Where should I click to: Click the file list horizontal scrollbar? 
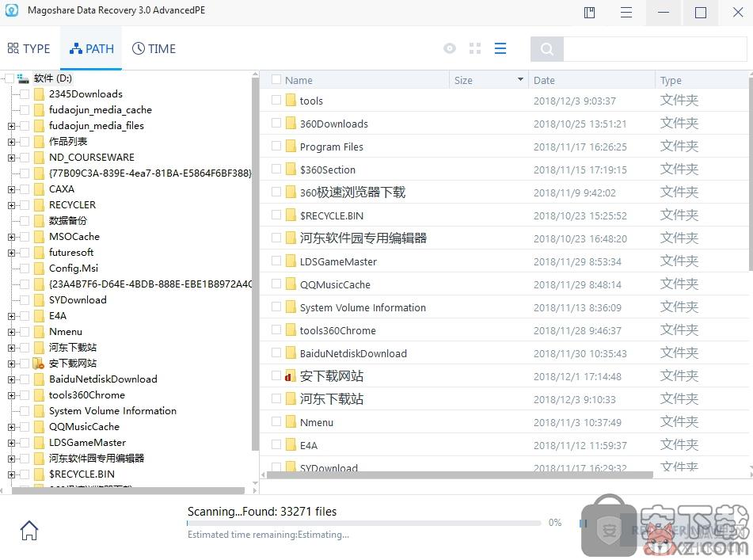point(459,475)
